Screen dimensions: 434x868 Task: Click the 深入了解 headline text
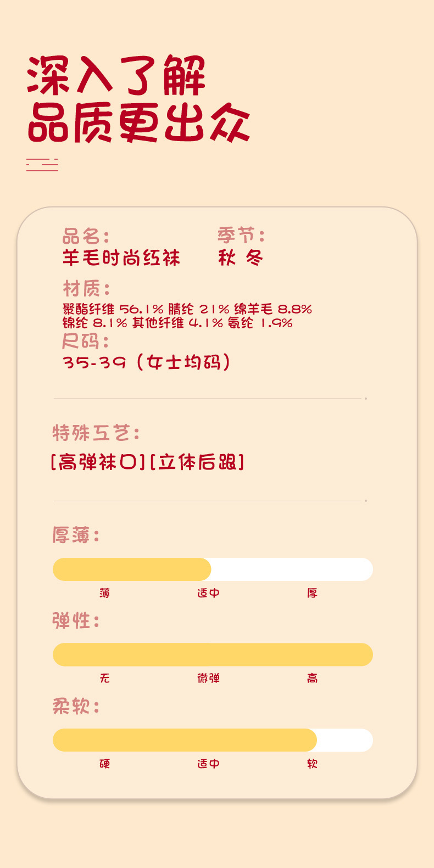click(x=116, y=76)
